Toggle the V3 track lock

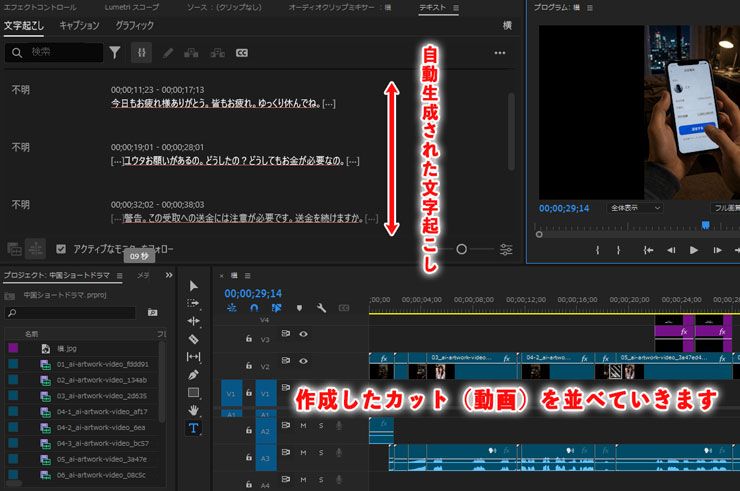pos(249,338)
